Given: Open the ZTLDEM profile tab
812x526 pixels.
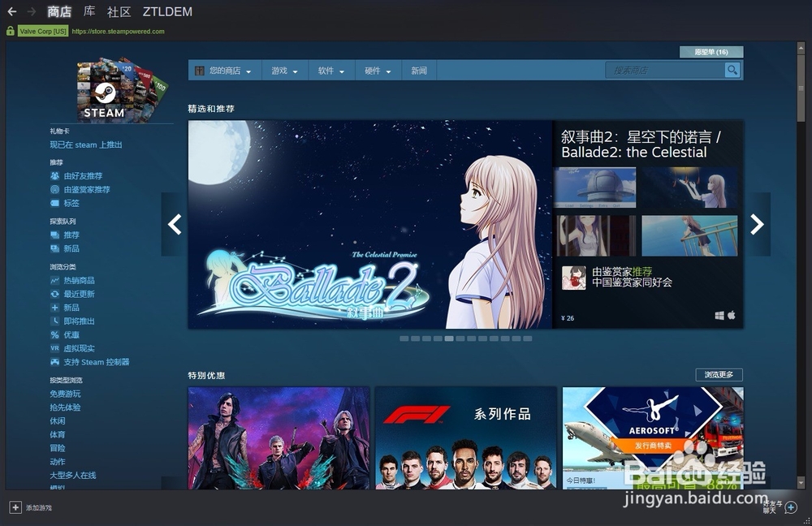Looking at the screenshot, I should tap(167, 11).
